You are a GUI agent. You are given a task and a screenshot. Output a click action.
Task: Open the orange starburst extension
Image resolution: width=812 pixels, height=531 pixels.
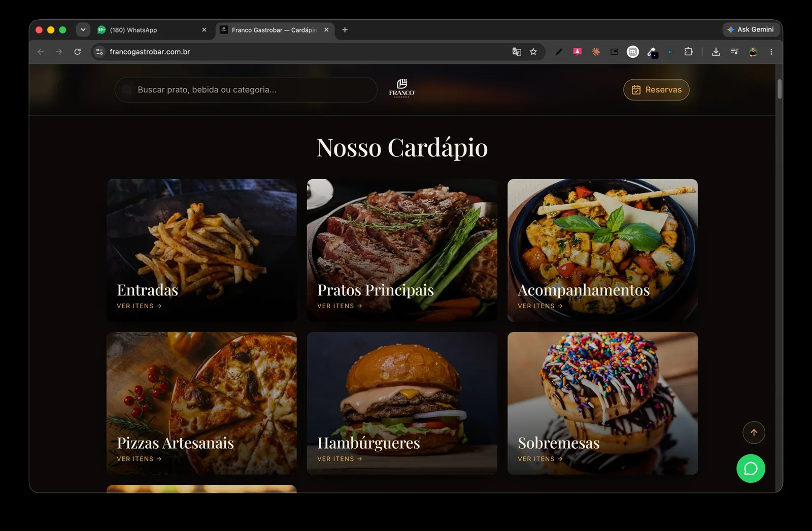click(x=596, y=52)
